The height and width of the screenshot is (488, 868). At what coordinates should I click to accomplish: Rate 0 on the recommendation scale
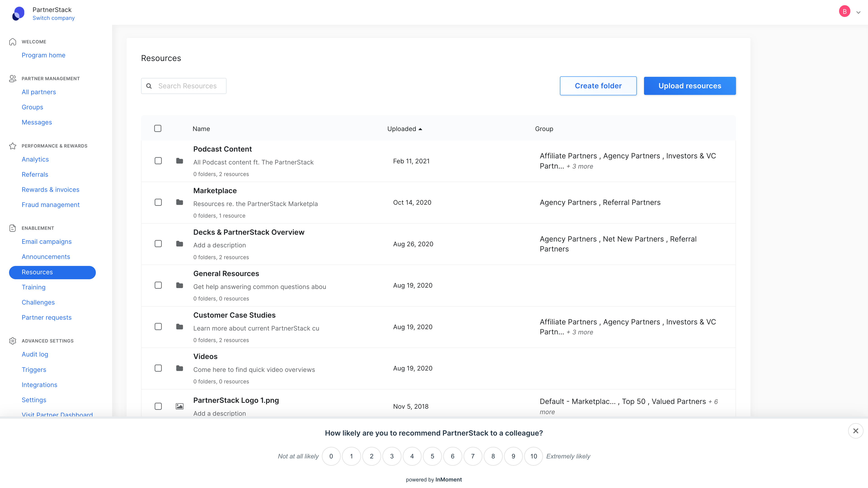coord(331,456)
